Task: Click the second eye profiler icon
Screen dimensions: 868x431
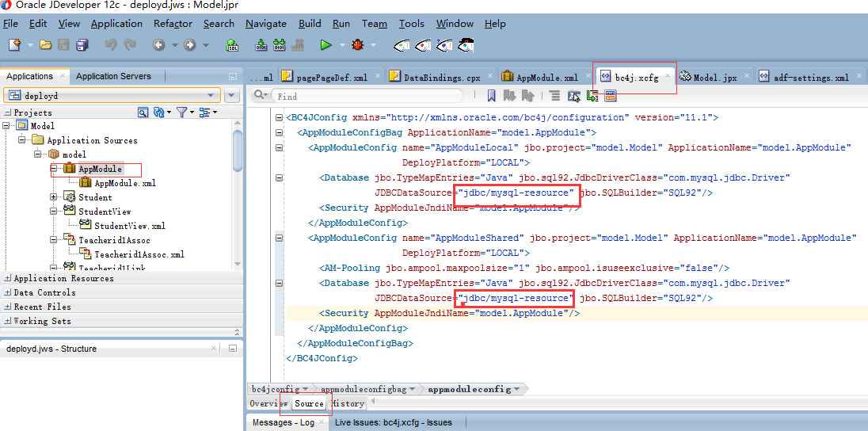Action: (424, 45)
